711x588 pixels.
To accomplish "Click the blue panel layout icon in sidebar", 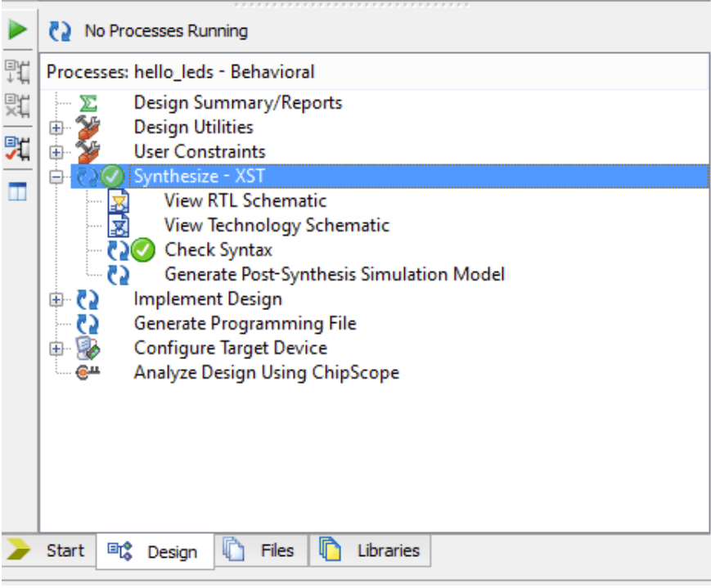I will (x=17, y=192).
